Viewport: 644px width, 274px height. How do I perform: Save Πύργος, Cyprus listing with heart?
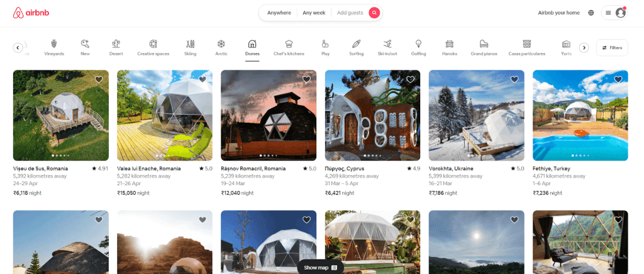tap(410, 79)
